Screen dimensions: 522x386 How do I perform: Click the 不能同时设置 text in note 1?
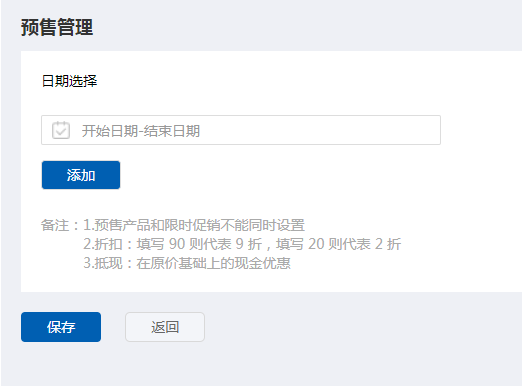(x=263, y=225)
